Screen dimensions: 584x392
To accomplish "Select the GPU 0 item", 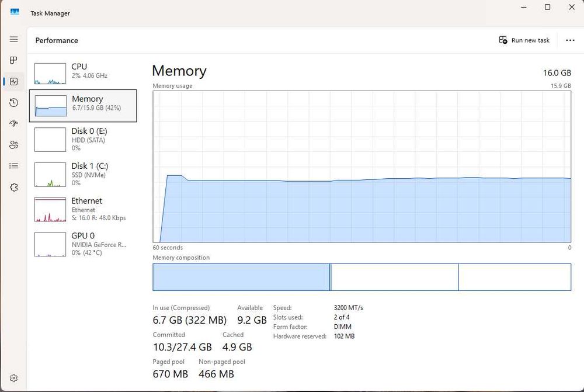I will click(x=83, y=244).
